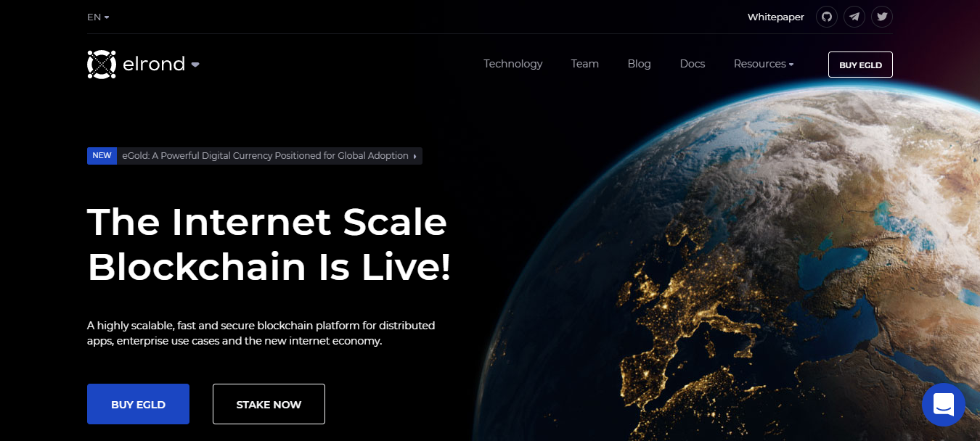
Task: Go to the Technology menu item
Action: (x=513, y=64)
